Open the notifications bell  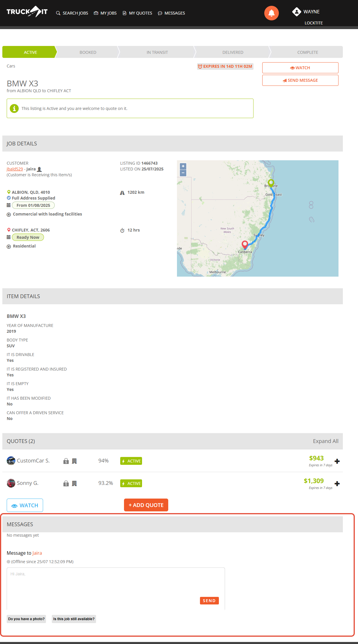272,13
